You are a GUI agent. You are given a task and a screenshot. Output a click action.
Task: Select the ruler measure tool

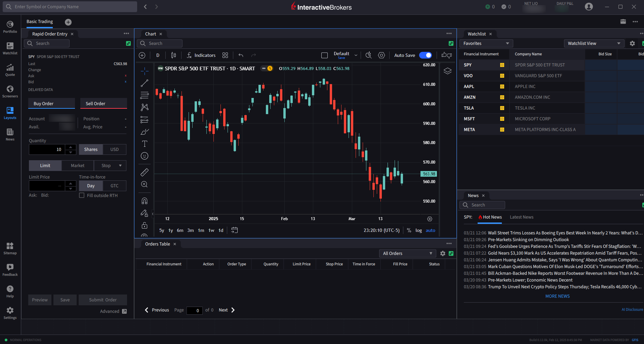tap(145, 172)
